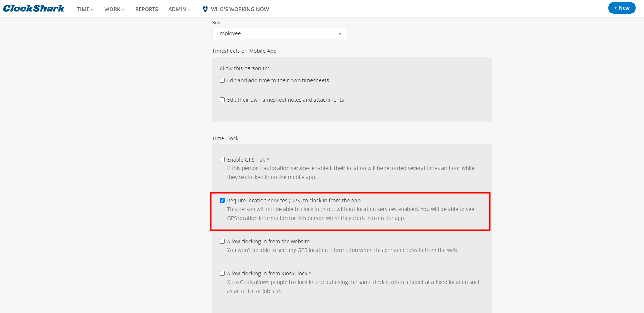Open the WORK menu
The image size is (644, 313).
click(114, 9)
